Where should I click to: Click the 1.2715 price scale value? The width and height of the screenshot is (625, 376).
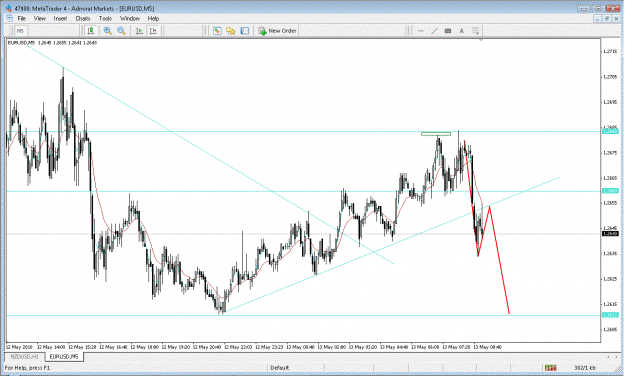click(x=610, y=51)
